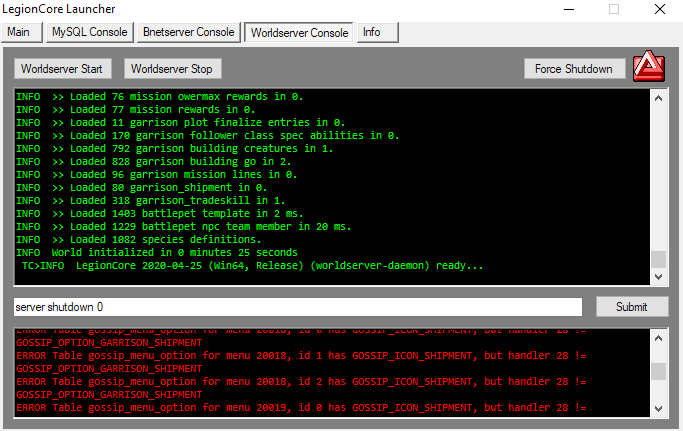Click log line 'Loaded 1082 species definitions.'
683x431 pixels.
[x=139, y=240]
